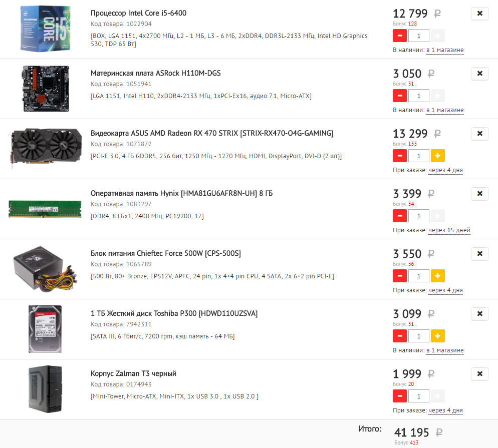Reduce Hynix memory quantity with minus button
The image size is (498, 448).
tap(400, 216)
